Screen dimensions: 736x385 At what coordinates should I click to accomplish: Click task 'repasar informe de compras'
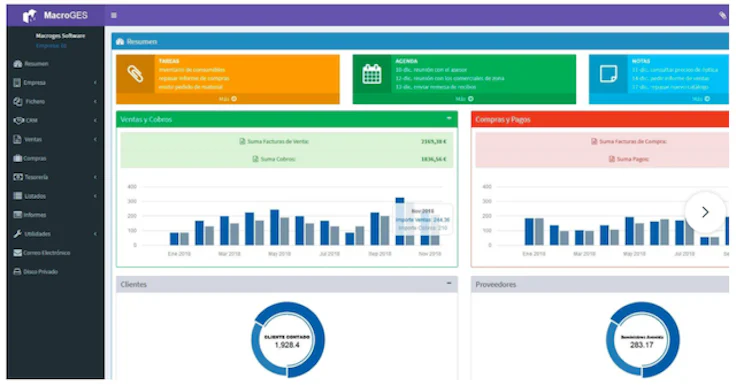click(194, 78)
